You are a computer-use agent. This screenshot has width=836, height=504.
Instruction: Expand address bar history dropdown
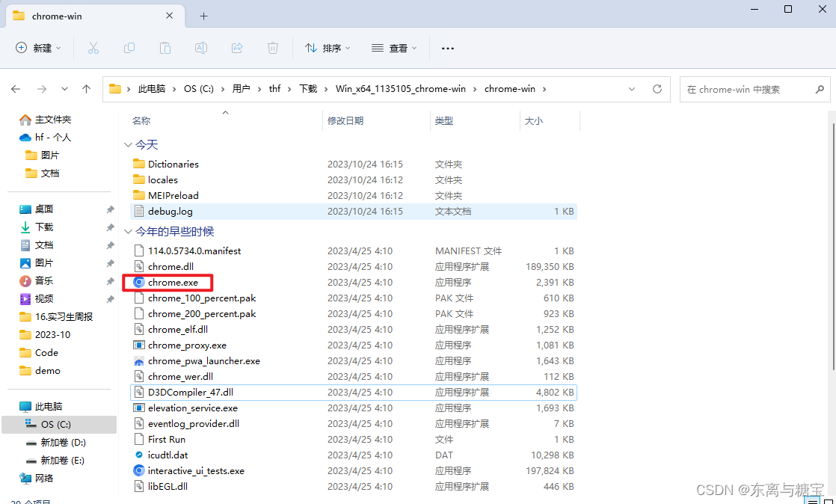[632, 89]
